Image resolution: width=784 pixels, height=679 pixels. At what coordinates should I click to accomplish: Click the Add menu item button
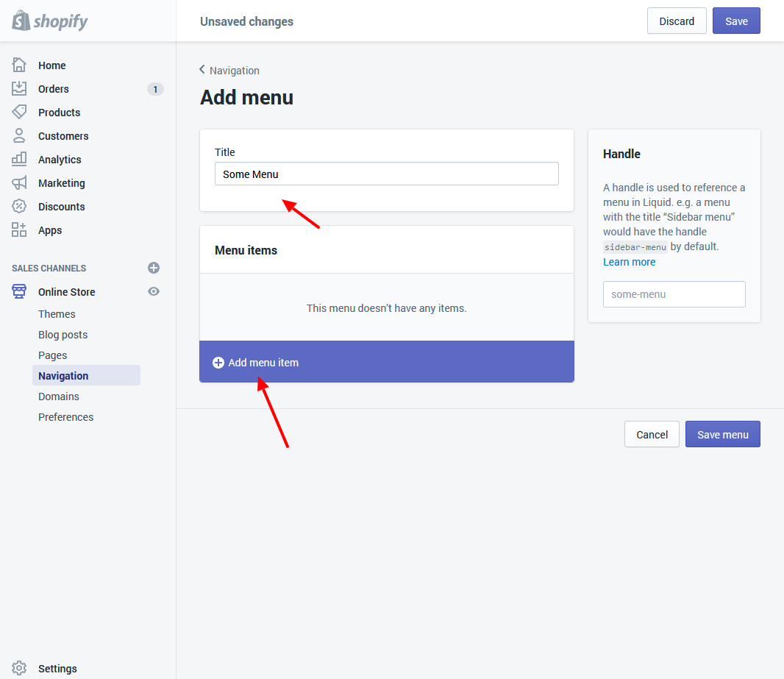(256, 363)
